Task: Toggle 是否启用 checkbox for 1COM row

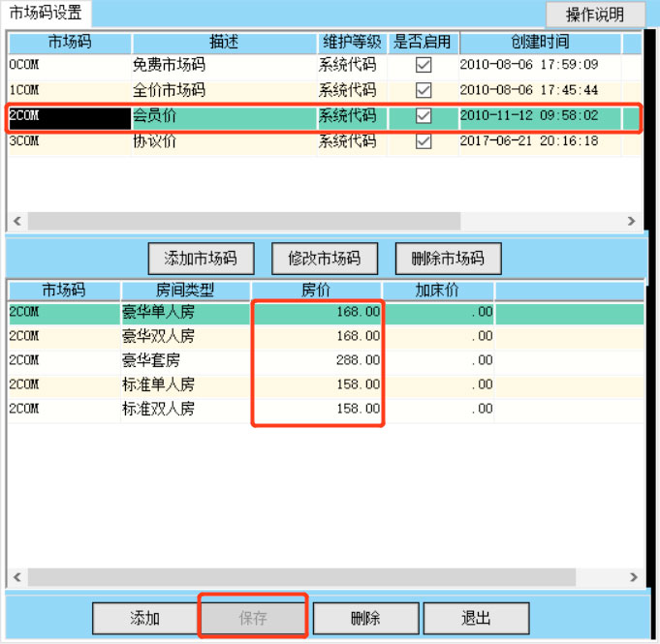Action: [423, 90]
